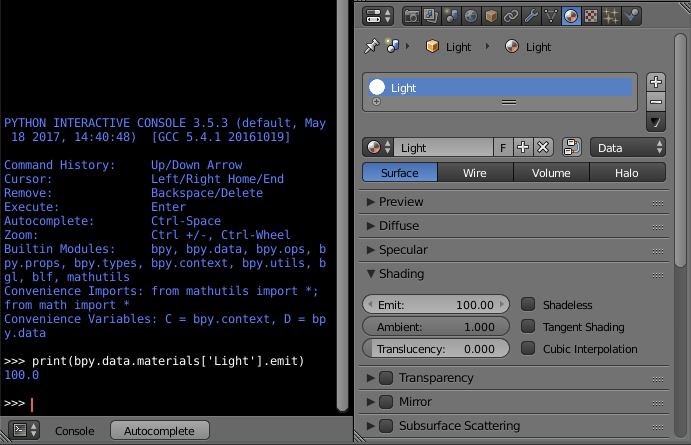Open the Properties editor type selector

click(377, 16)
